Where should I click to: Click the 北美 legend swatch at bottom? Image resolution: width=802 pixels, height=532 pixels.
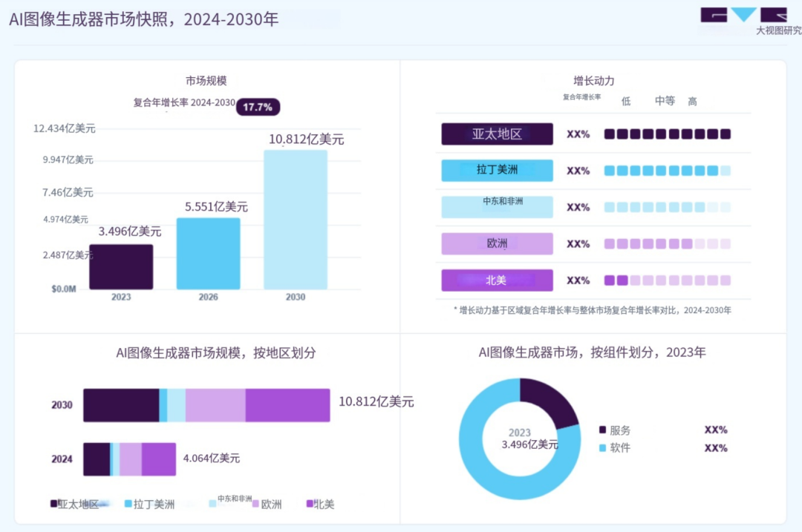[x=310, y=503]
